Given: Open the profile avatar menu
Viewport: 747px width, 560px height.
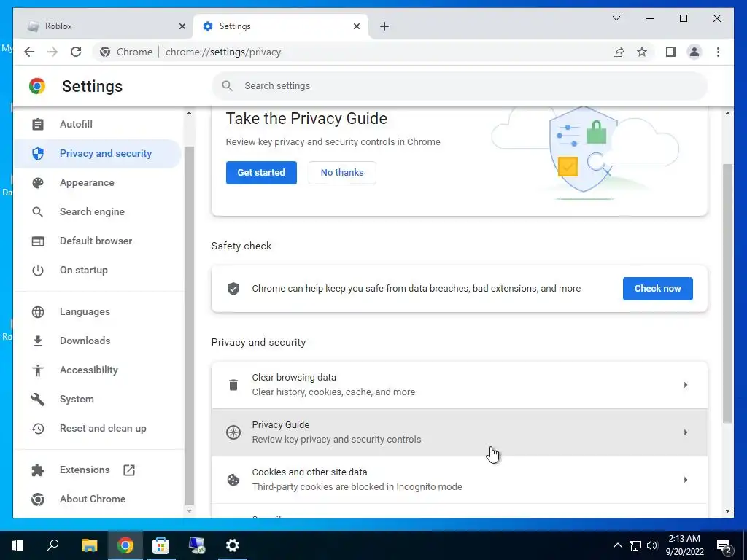Looking at the screenshot, I should (694, 52).
